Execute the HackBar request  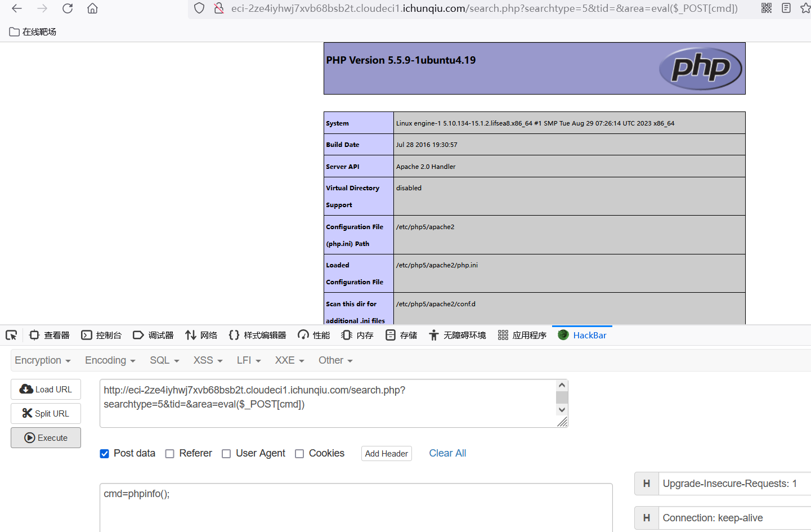click(46, 438)
